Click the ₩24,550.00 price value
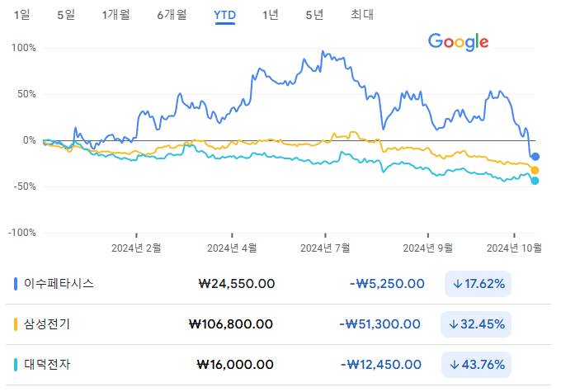The height and width of the screenshot is (392, 561). 237,284
